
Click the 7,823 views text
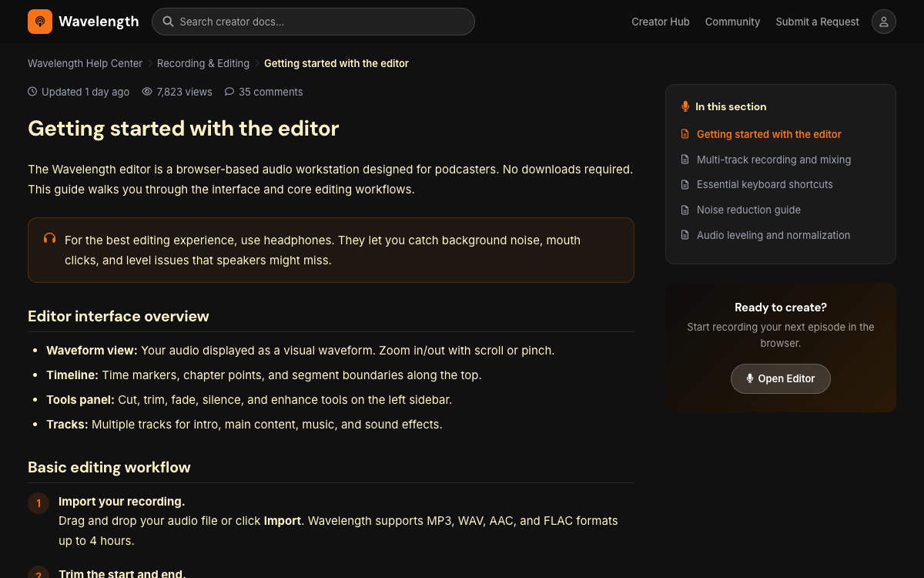[184, 92]
